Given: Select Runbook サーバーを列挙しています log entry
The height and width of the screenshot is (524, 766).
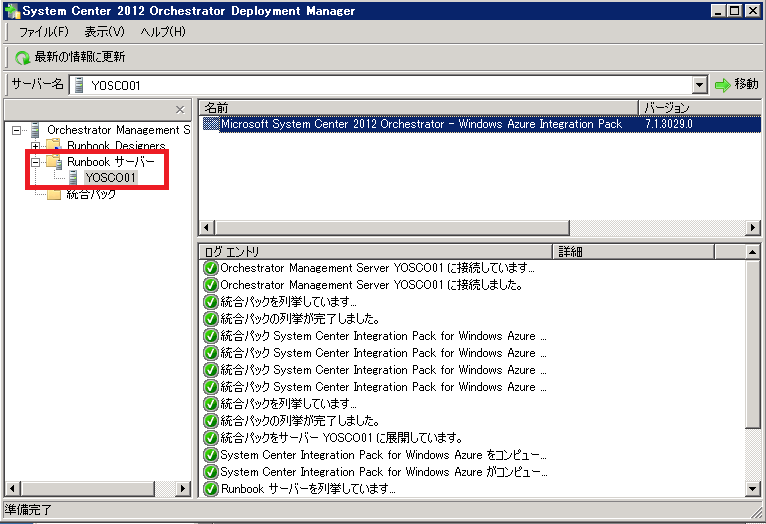Looking at the screenshot, I should click(308, 488).
